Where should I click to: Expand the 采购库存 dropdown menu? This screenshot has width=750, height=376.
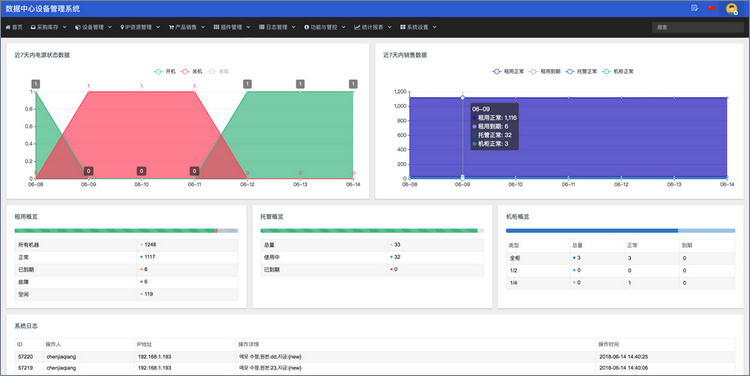coord(49,27)
